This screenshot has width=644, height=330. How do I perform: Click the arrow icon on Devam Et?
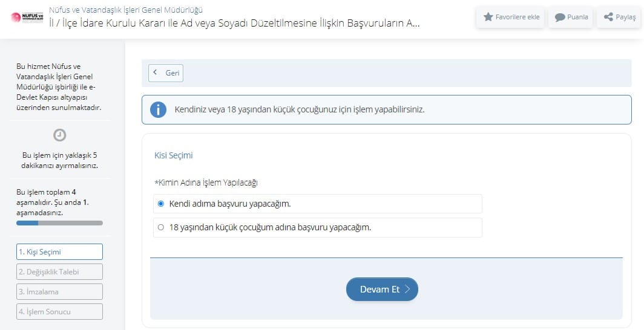coord(407,290)
